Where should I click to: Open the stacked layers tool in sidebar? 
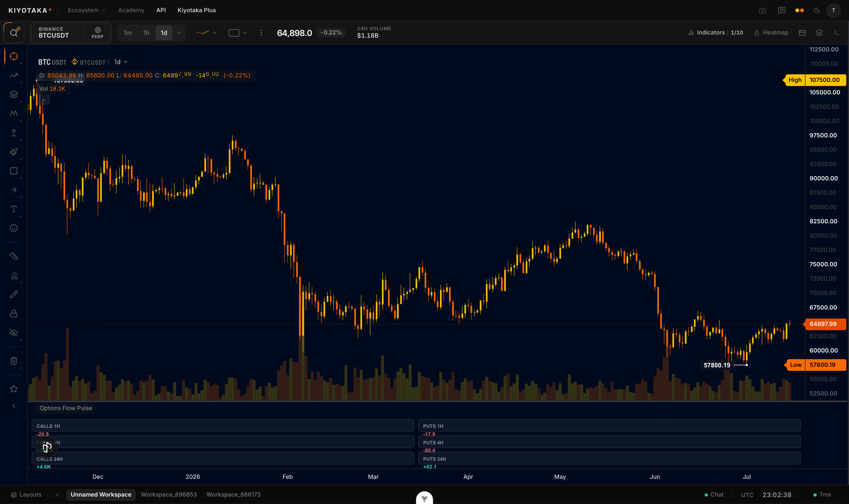pos(14,94)
